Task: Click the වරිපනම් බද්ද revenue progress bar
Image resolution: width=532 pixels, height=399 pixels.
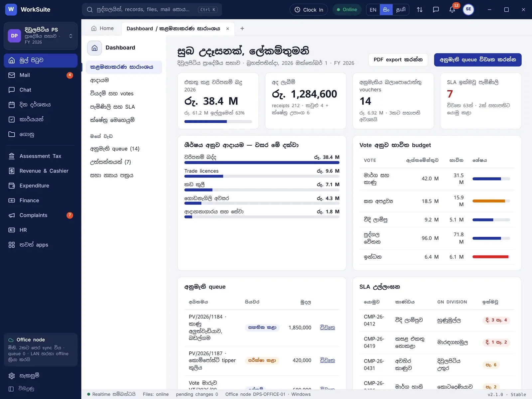Action: coord(262,163)
